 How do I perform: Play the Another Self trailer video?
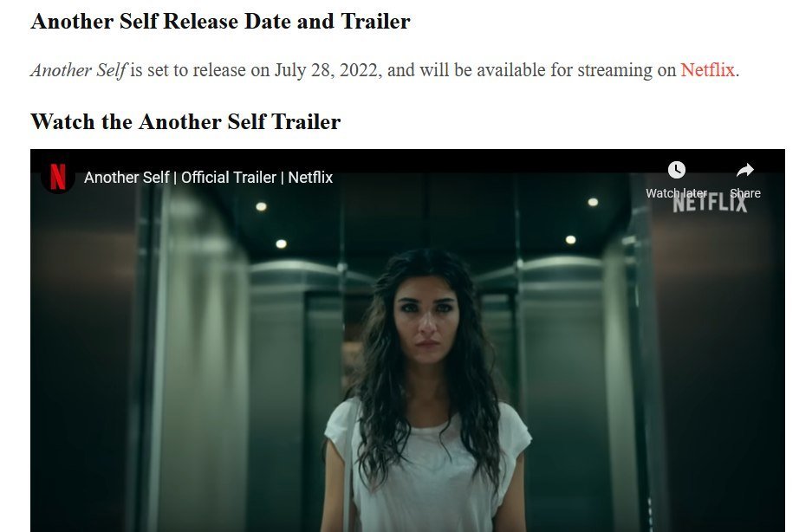pos(407,341)
